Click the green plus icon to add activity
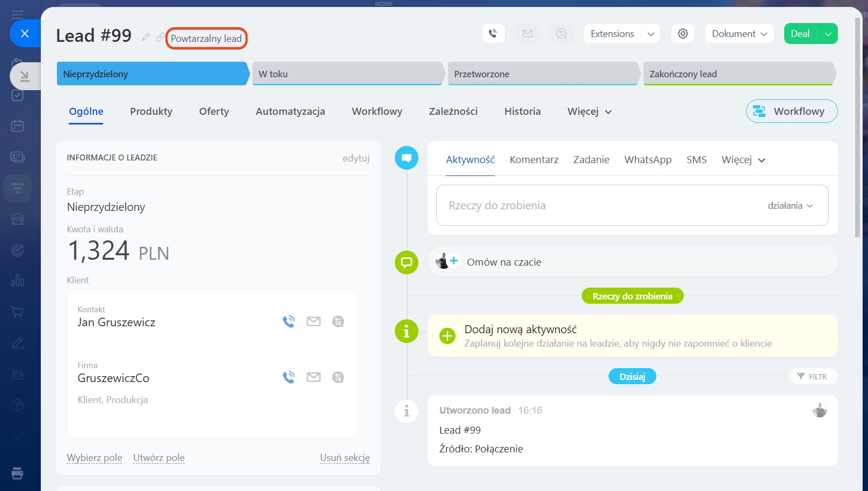Screen dimensions: 868x491 [447, 336]
